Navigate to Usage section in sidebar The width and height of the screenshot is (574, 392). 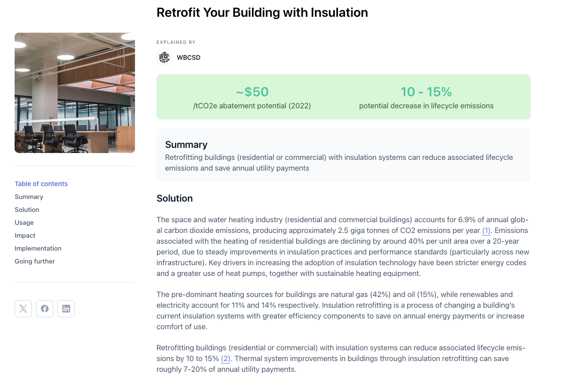(x=24, y=223)
